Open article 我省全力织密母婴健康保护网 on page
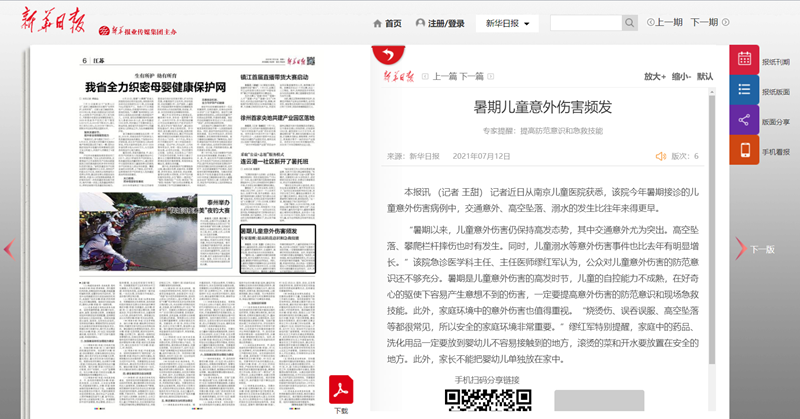The image size is (800, 419). [156, 87]
